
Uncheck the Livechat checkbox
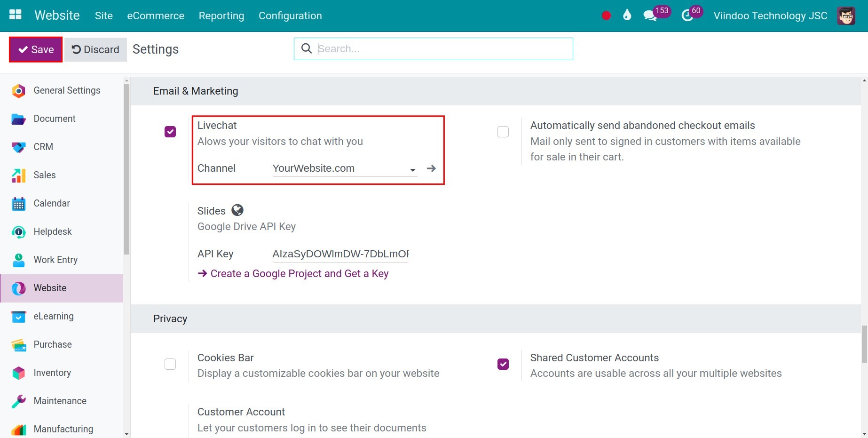click(x=170, y=132)
